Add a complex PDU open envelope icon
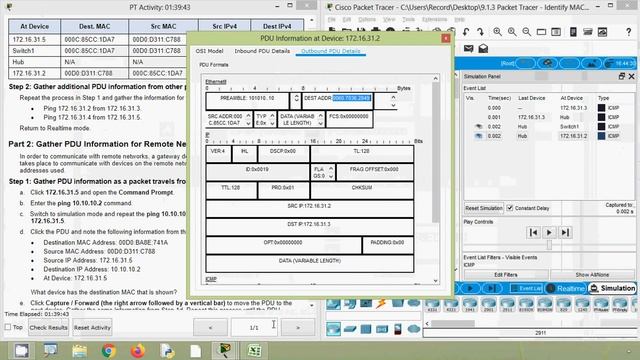 [483, 49]
